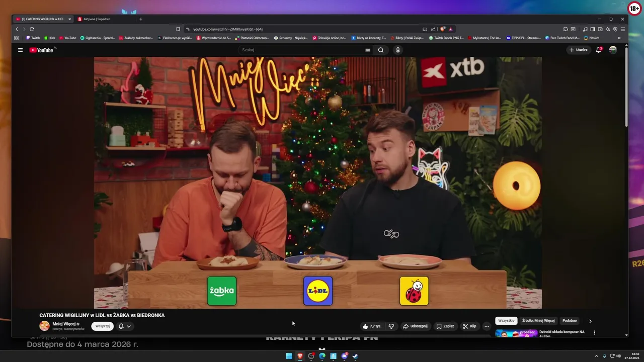Open the Windows Start button
The image size is (644, 362).
pyautogui.click(x=289, y=356)
